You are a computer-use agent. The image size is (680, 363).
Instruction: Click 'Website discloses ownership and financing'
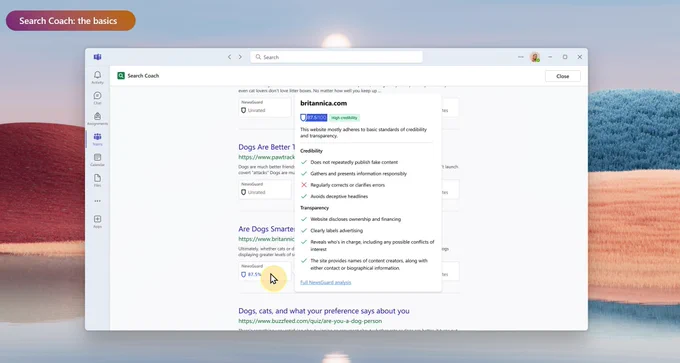(356, 219)
